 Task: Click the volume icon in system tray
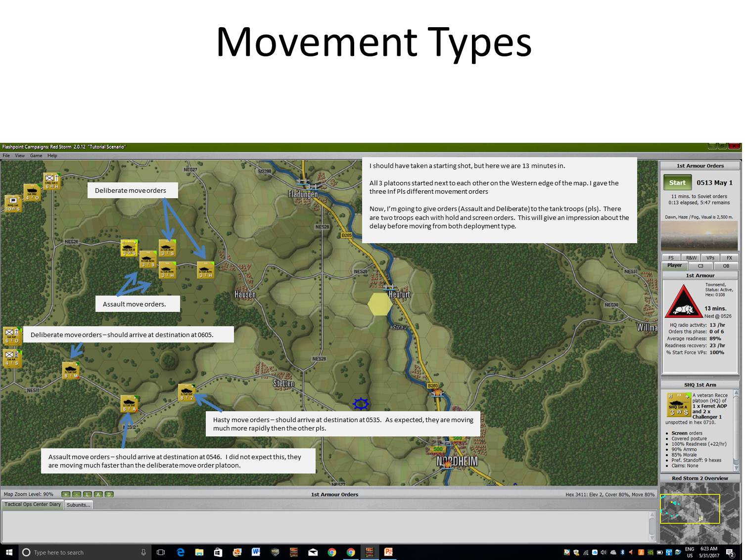tap(603, 552)
